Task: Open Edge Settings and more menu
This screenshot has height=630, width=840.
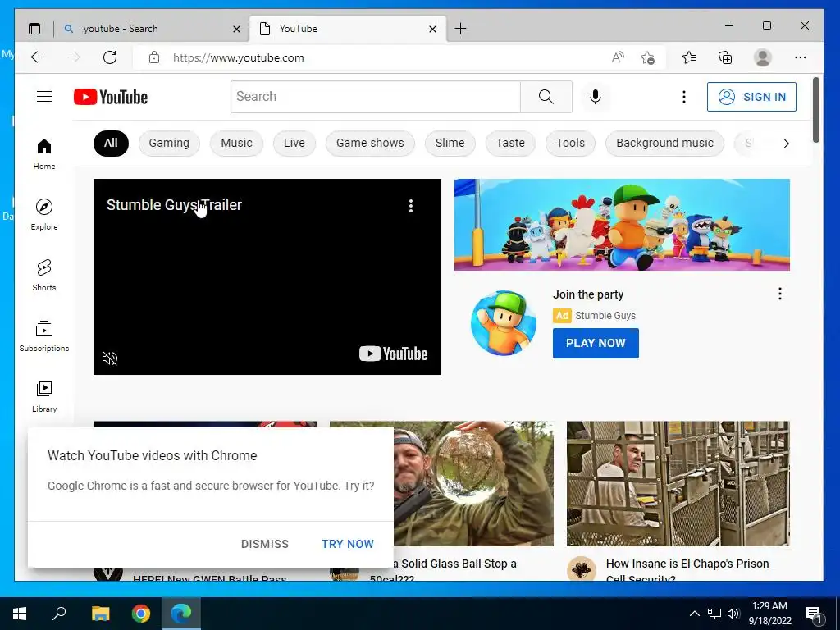Action: 801,57
